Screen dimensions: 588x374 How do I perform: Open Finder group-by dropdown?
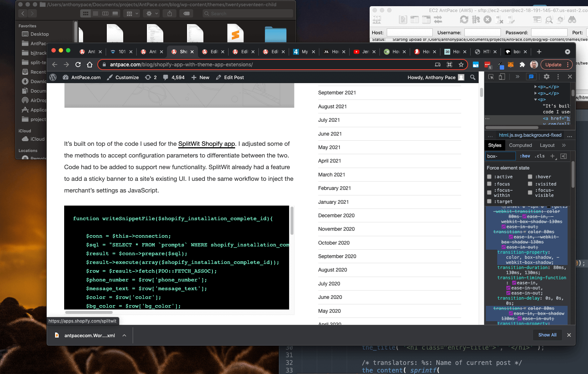(x=132, y=13)
